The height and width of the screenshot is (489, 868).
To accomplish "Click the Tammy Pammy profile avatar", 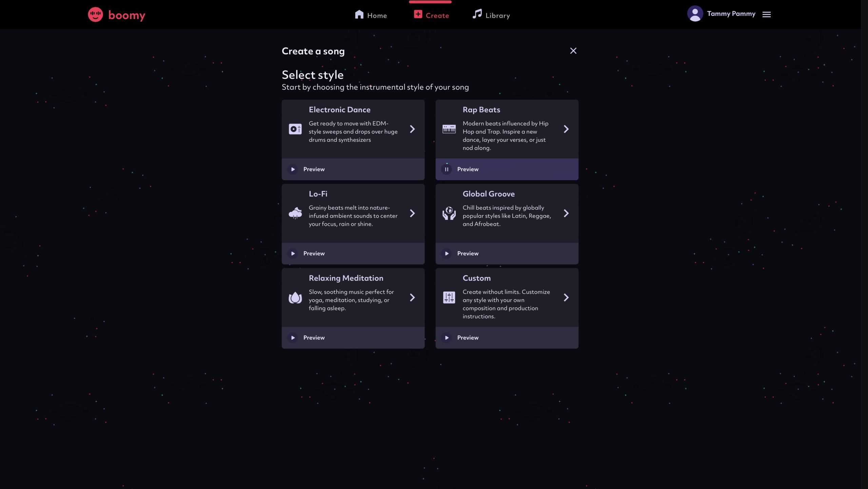I will click(695, 14).
